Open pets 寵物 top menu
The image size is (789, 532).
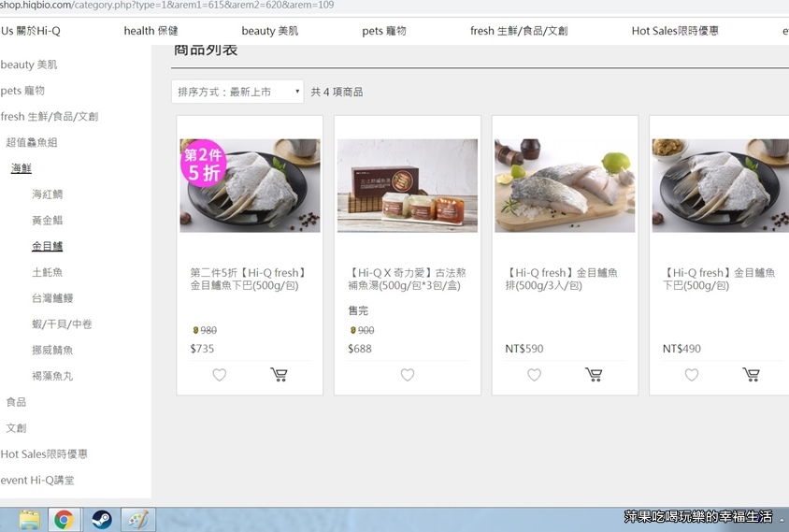pos(384,31)
